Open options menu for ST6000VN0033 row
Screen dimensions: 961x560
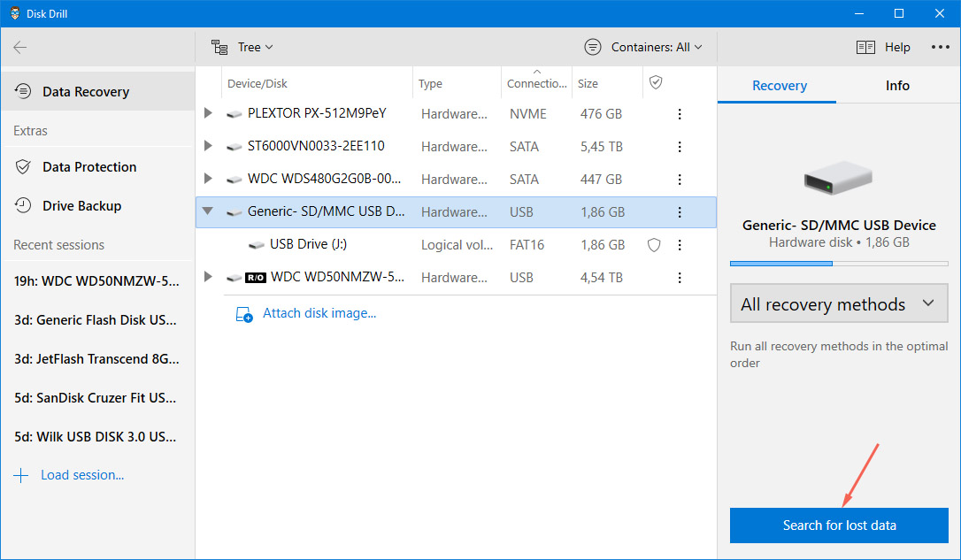[x=679, y=147]
